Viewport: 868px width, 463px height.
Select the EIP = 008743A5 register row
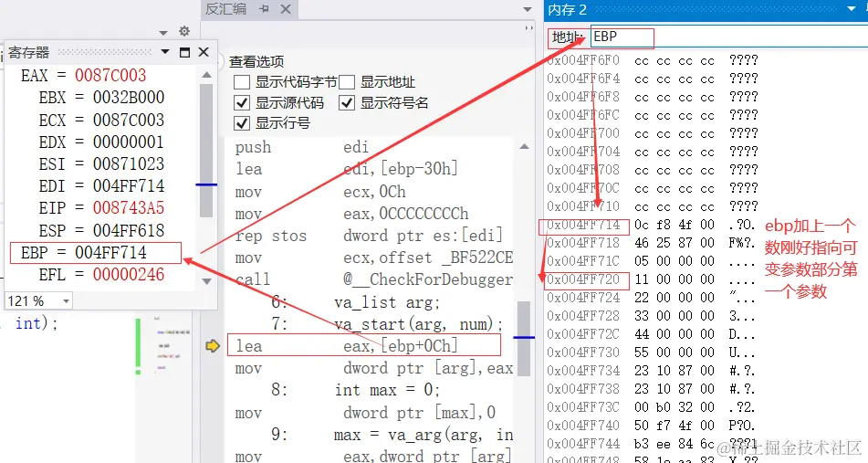(101, 208)
